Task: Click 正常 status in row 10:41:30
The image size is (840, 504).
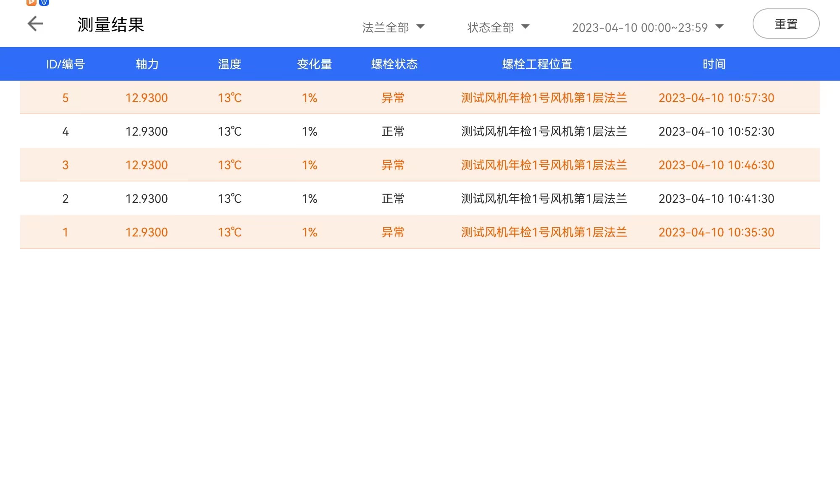Action: [x=393, y=199]
